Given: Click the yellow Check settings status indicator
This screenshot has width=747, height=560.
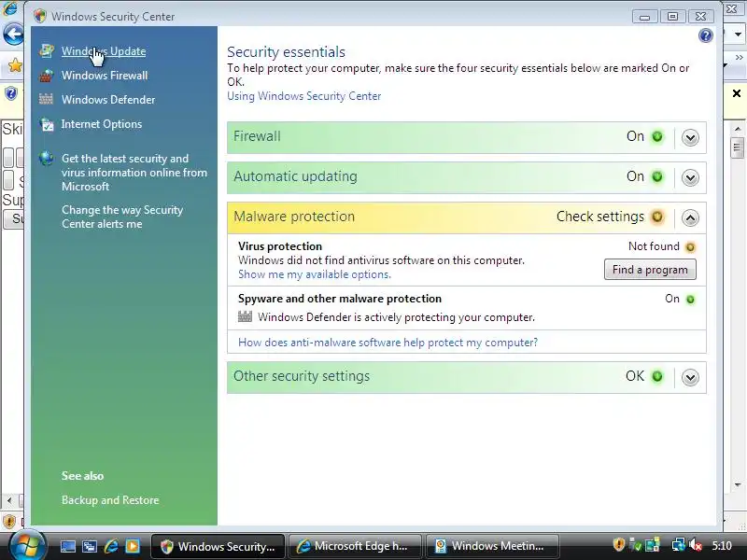Looking at the screenshot, I should 657,217.
